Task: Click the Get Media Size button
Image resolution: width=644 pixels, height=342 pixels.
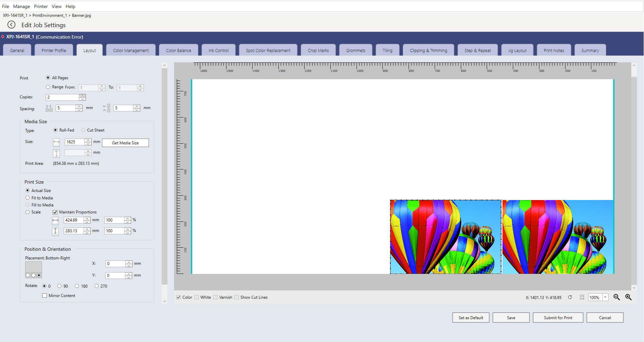Action: [x=125, y=143]
